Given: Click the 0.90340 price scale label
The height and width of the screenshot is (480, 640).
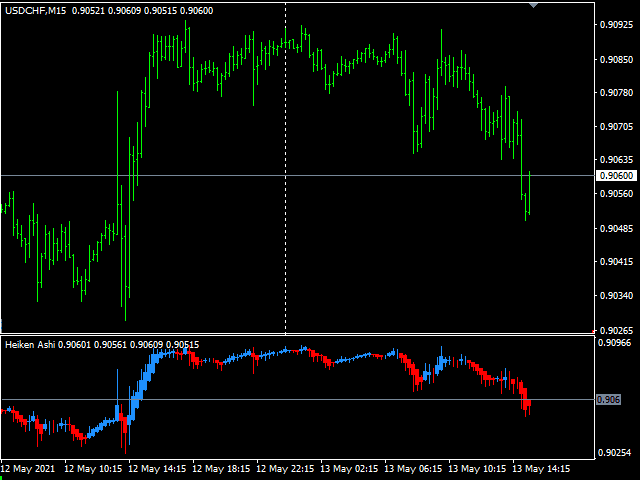Looking at the screenshot, I should pyautogui.click(x=616, y=296).
